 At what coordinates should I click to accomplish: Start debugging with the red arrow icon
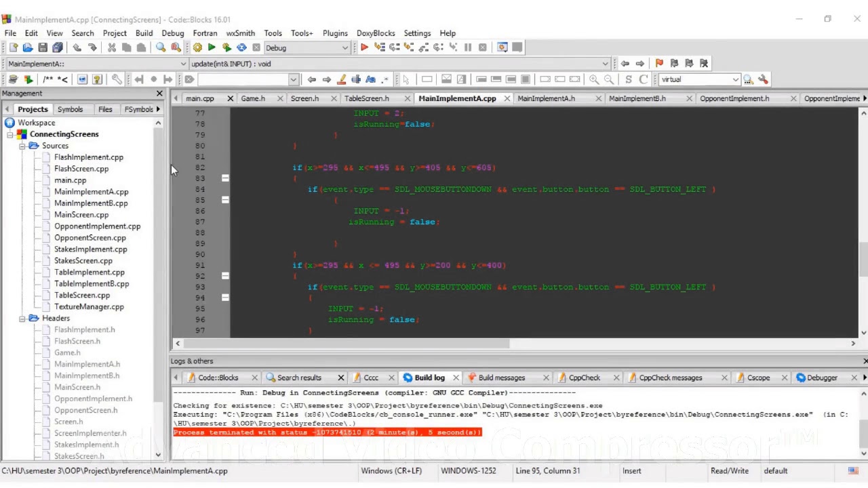[364, 47]
